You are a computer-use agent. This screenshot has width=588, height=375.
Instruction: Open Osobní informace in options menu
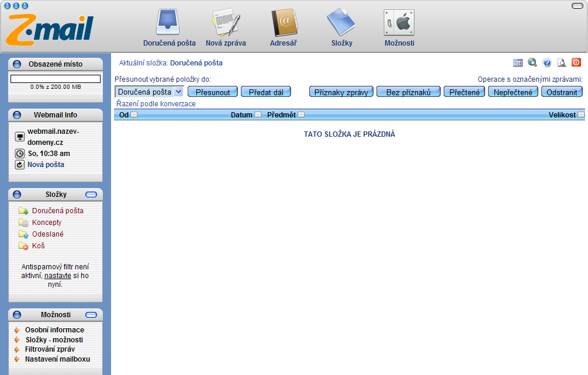54,330
